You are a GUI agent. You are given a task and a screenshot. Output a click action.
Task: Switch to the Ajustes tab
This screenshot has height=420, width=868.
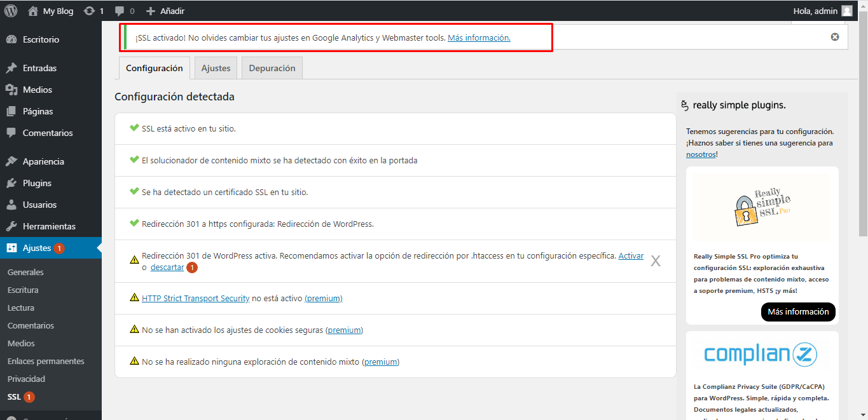pyautogui.click(x=215, y=67)
